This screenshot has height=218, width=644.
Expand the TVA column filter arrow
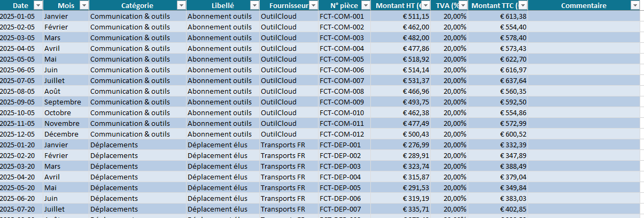coord(463,5)
